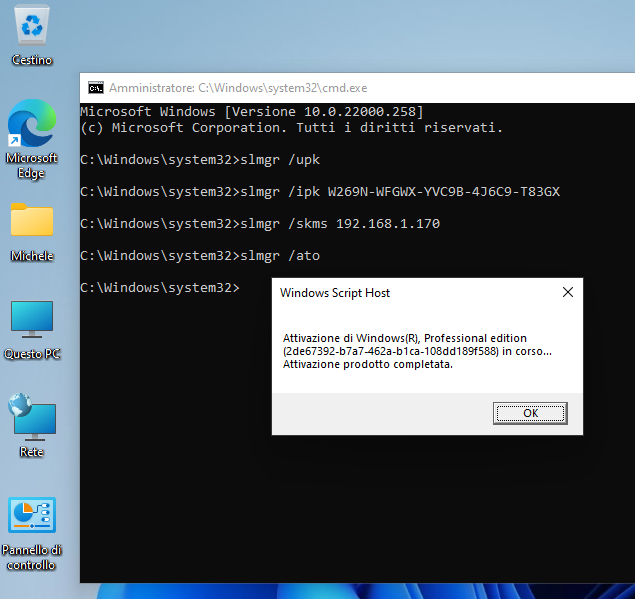This screenshot has width=635, height=599.
Task: Open the Cestino recycle bin icon
Action: (x=32, y=36)
